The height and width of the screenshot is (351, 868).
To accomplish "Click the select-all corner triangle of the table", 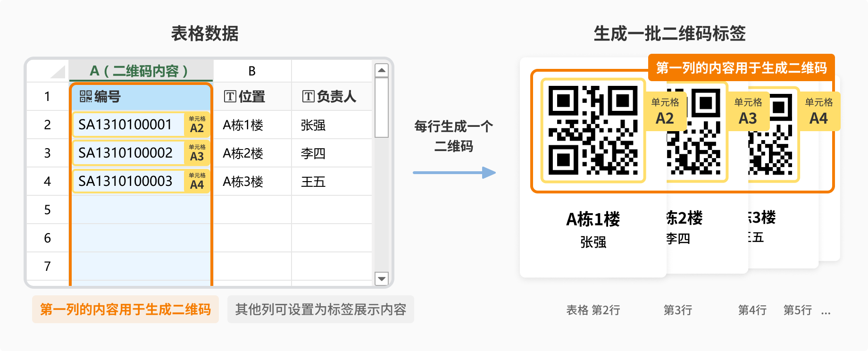I will tap(58, 72).
